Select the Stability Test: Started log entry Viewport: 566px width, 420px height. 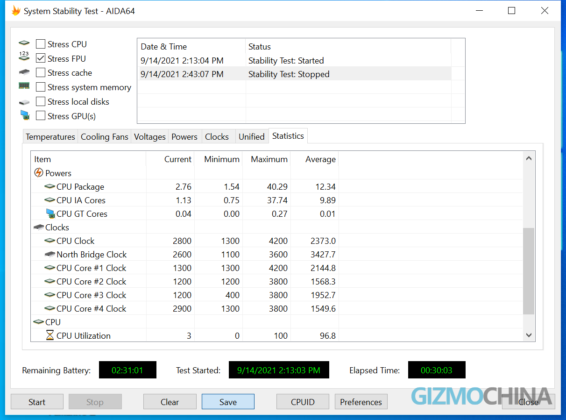(x=295, y=60)
